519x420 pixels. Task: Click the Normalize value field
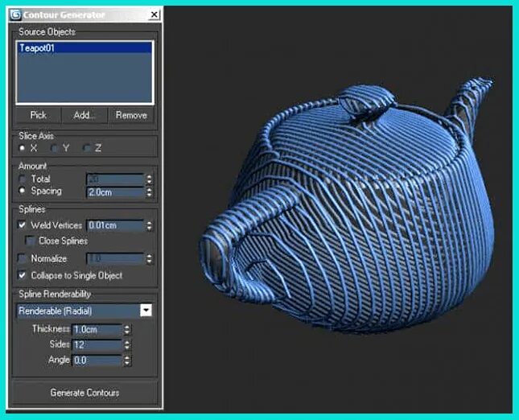(x=115, y=258)
